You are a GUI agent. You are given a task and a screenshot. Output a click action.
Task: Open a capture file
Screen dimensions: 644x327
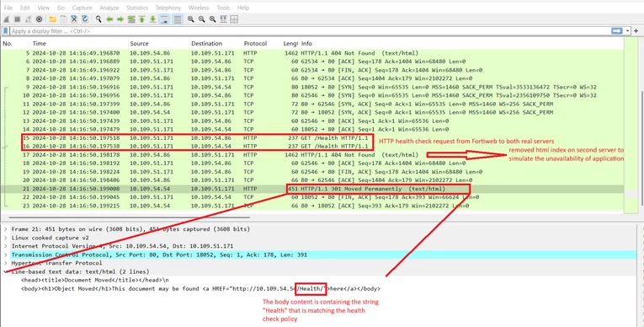(52, 19)
